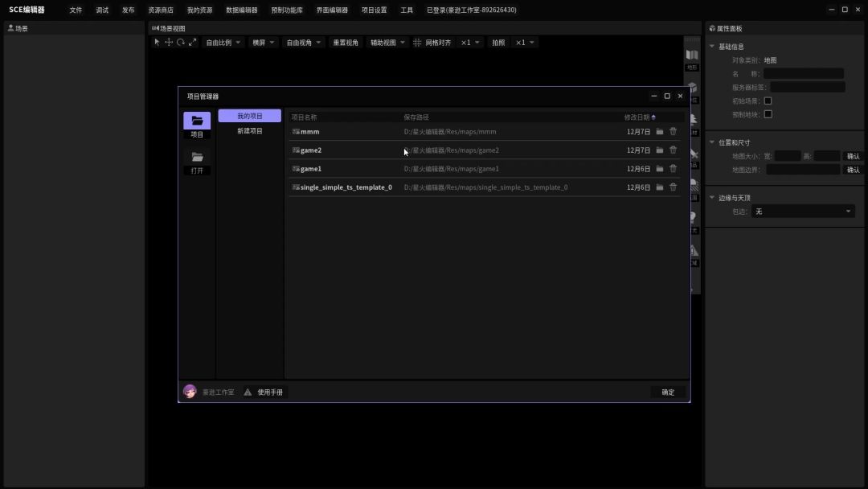
Task: Collapse the 基础信息 section
Action: coord(712,47)
